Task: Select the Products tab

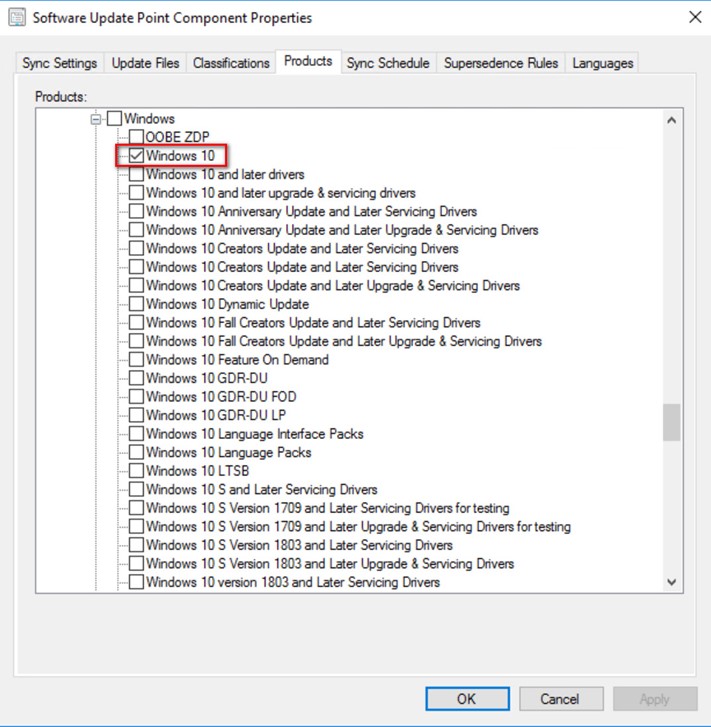Action: pos(308,61)
